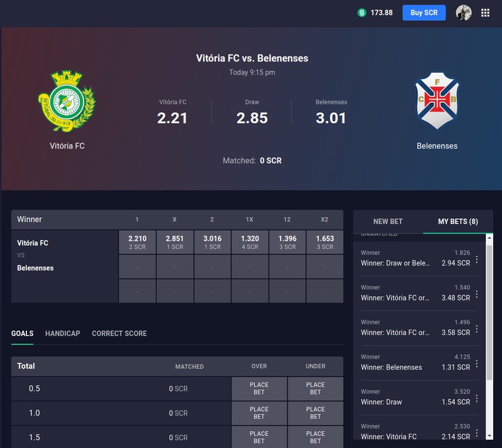The height and width of the screenshot is (448, 502).
Task: Open the apps grid menu icon
Action: pos(485,13)
